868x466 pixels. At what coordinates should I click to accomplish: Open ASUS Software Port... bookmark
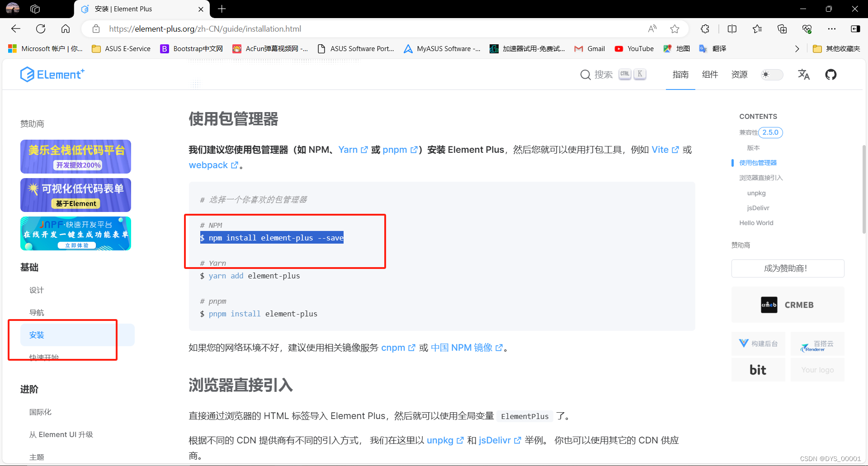coord(356,49)
